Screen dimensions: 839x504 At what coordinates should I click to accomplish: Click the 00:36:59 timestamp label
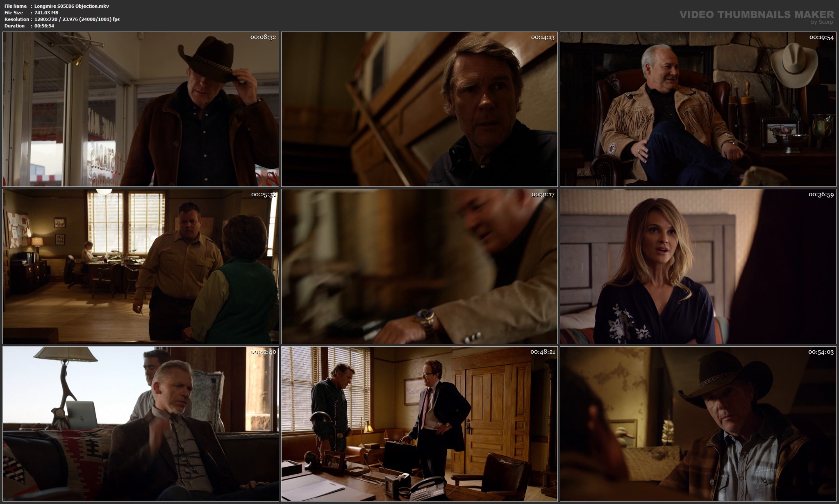tap(821, 195)
